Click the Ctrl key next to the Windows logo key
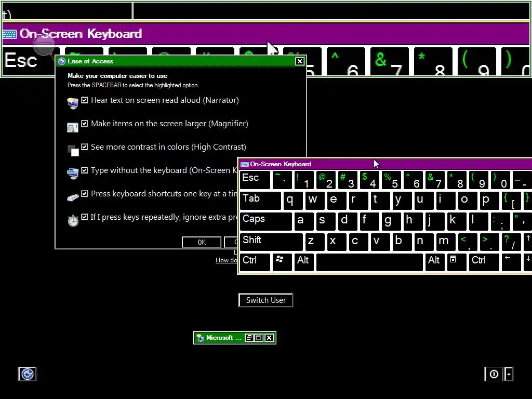Screen dimensions: 532x399 [x=255, y=262]
